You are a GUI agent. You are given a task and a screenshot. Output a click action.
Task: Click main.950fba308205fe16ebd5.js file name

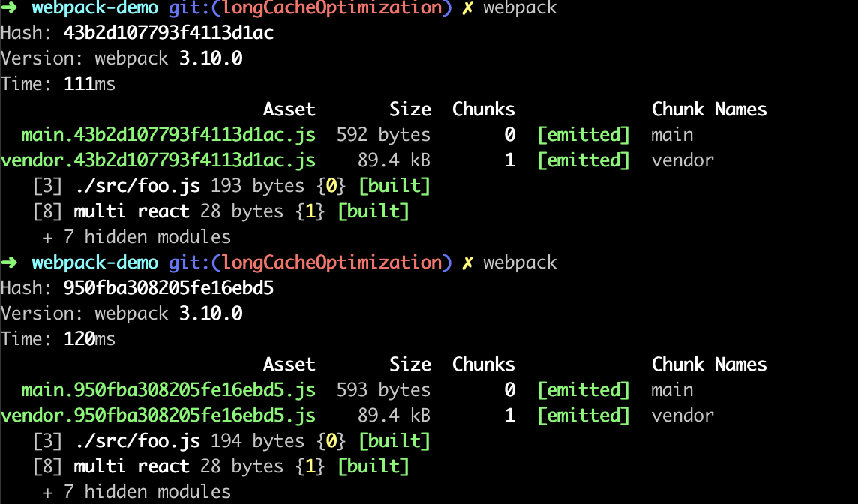point(168,390)
